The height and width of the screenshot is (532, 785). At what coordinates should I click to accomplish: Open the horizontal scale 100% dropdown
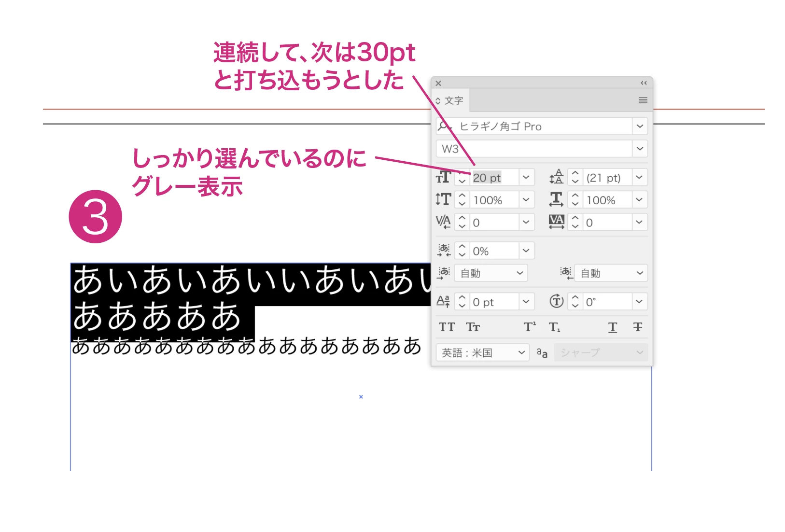pos(639,199)
